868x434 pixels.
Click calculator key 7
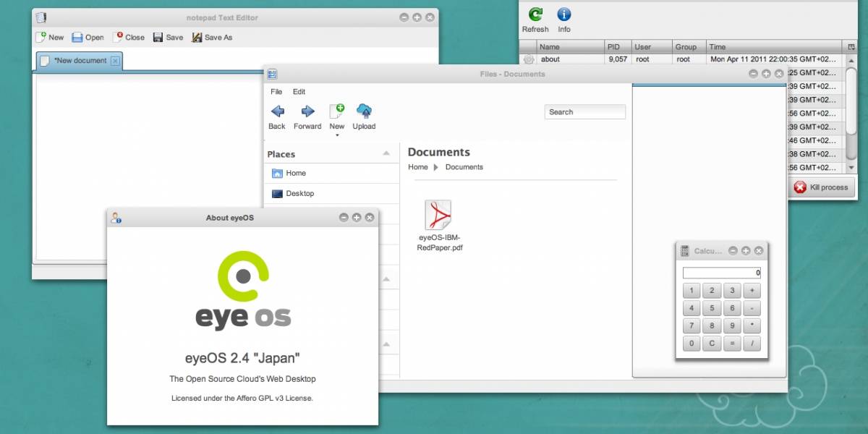[691, 326]
